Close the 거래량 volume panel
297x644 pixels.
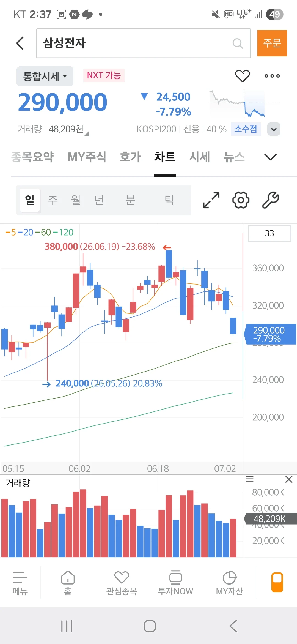coord(289,479)
